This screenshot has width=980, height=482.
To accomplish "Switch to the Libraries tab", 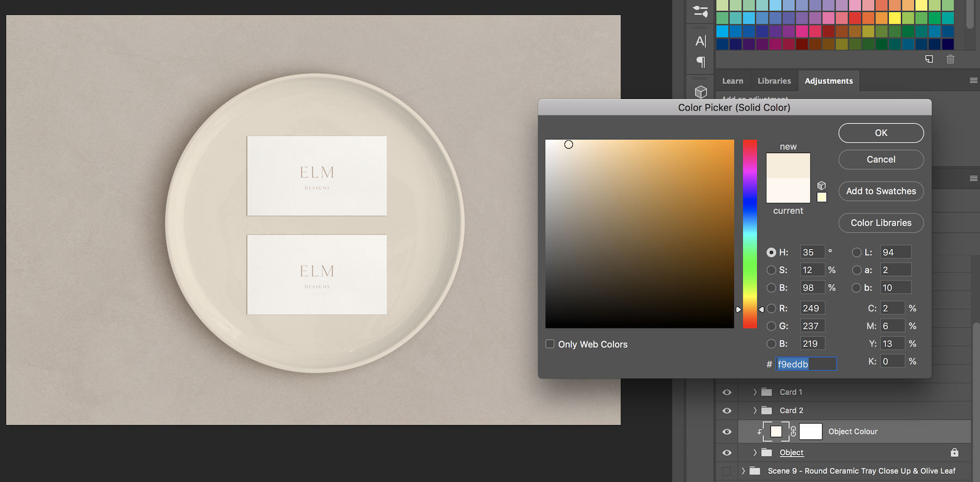I will pyautogui.click(x=774, y=81).
